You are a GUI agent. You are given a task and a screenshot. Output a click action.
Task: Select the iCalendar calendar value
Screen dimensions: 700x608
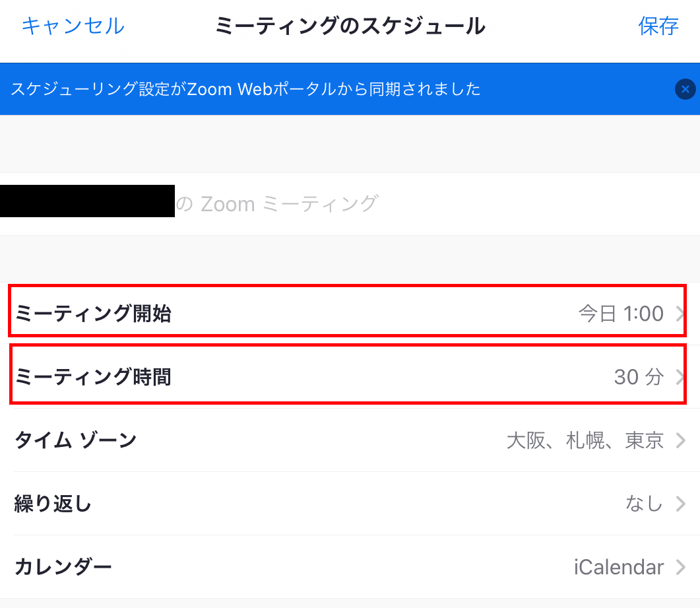click(x=619, y=567)
